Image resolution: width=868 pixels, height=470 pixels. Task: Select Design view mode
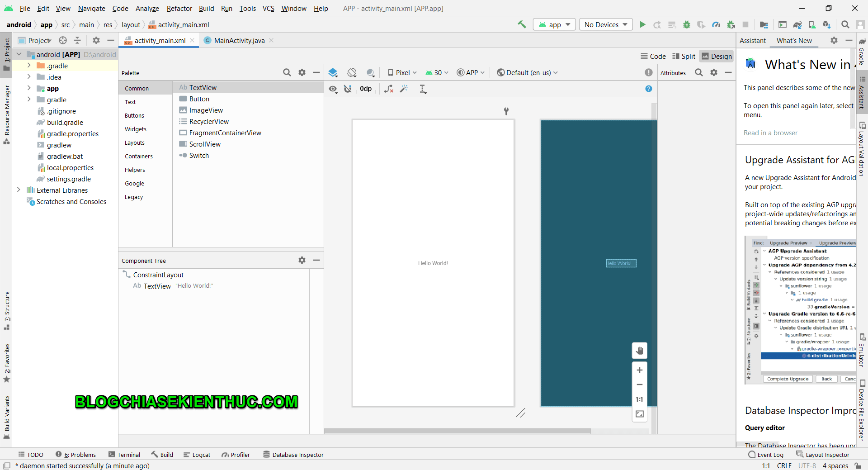pos(717,56)
